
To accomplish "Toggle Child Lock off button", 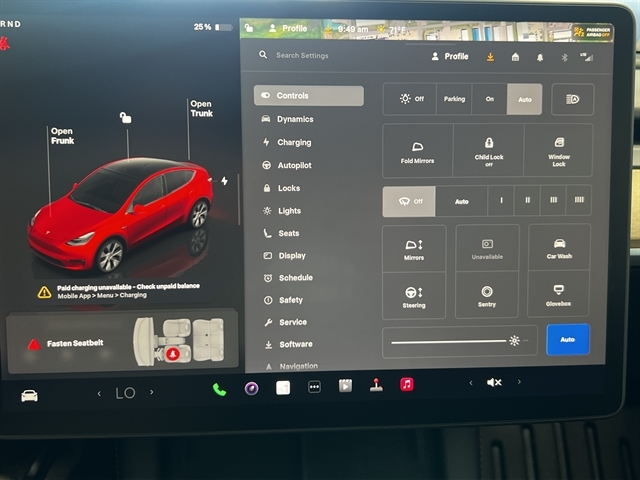I will 489,151.
